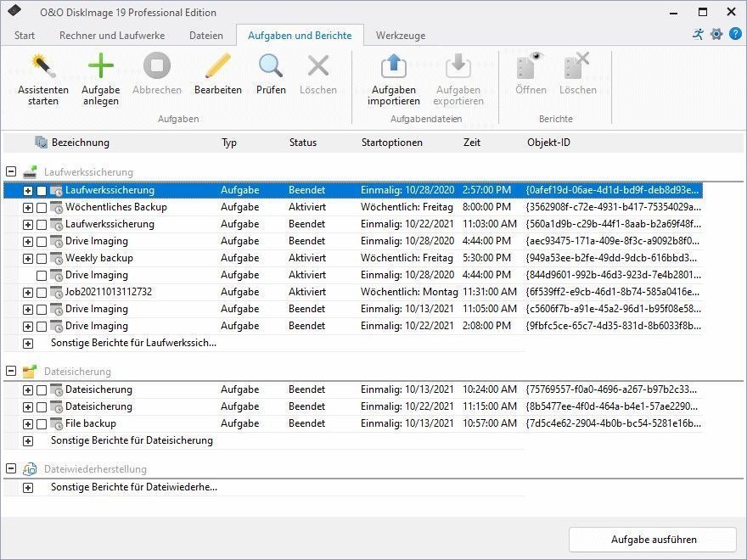Click the Dateiwiederherstellung group icon
Screen dimensions: 747x560
[30, 468]
